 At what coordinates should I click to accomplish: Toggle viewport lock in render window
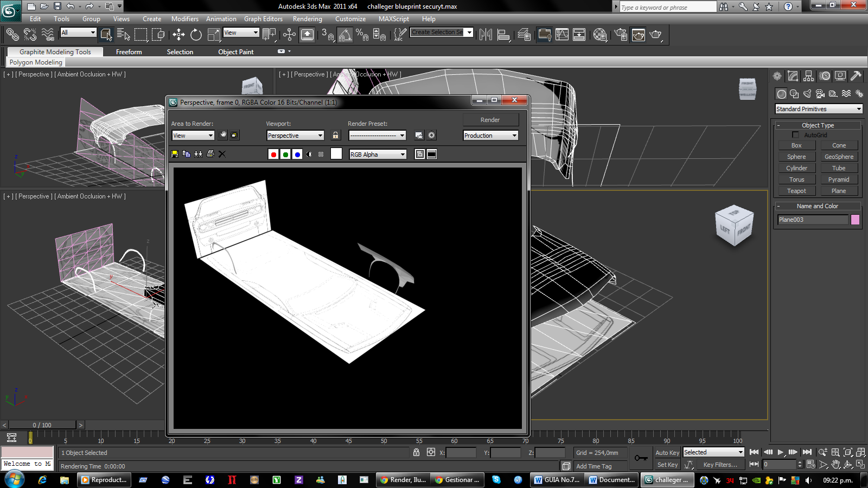tap(335, 136)
